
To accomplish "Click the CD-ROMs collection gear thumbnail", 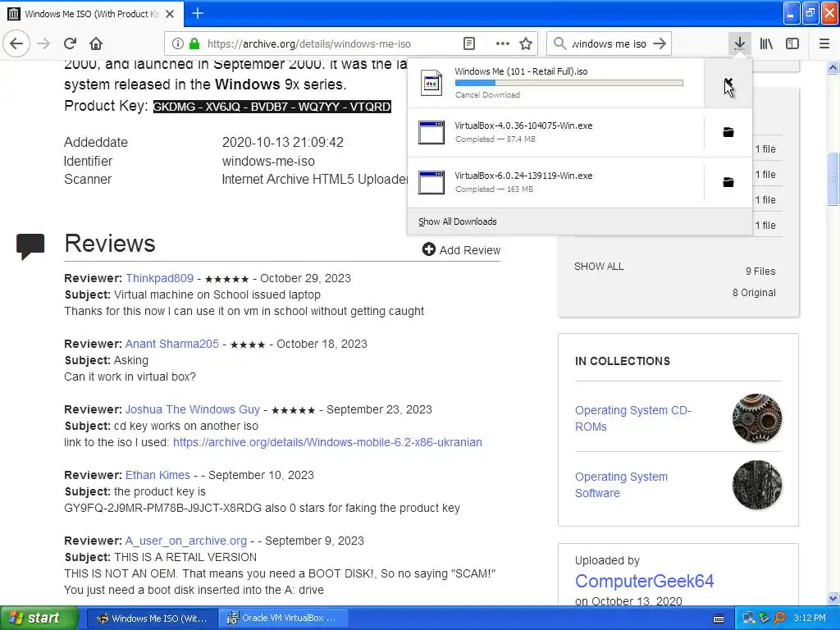I will click(757, 418).
